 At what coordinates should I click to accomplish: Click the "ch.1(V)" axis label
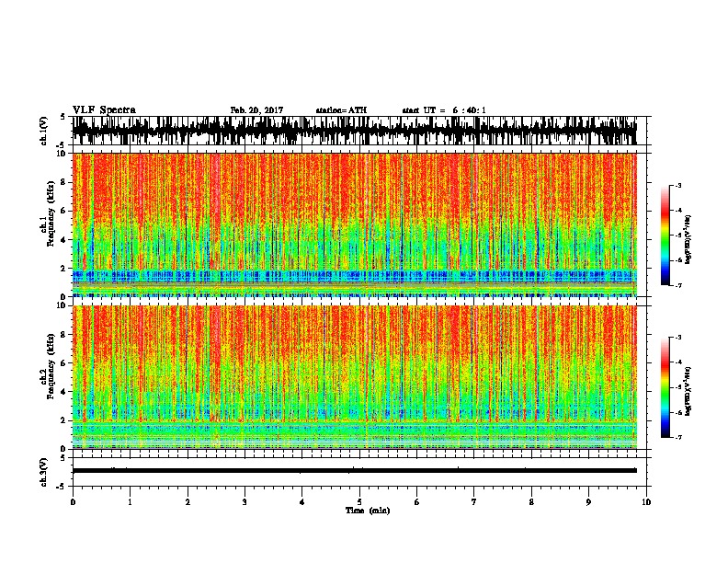(x=44, y=132)
